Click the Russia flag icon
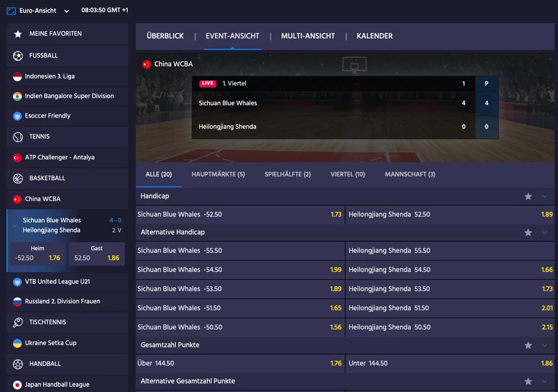The image size is (558, 392). tap(17, 302)
